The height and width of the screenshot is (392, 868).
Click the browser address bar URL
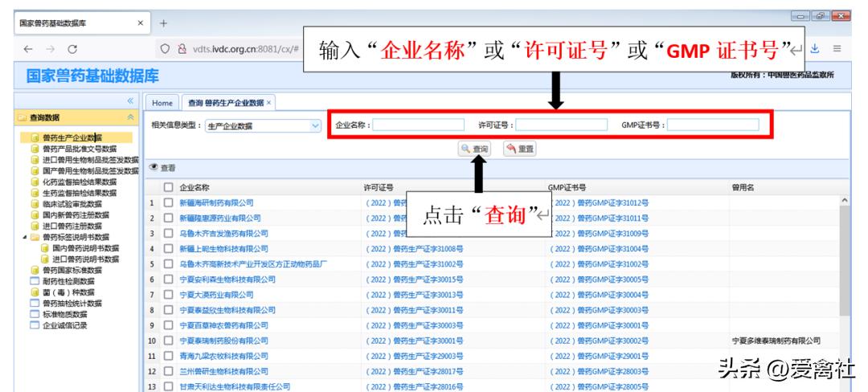click(246, 49)
